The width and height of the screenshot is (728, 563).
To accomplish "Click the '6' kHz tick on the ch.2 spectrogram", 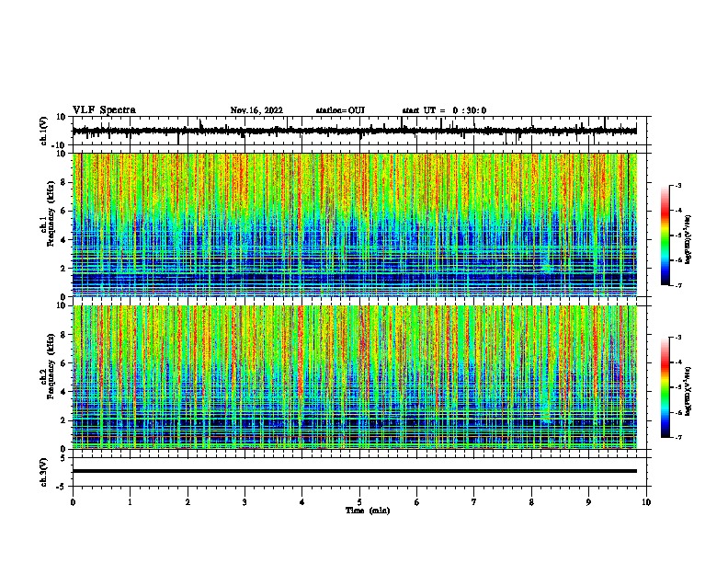I will pyautogui.click(x=64, y=362).
